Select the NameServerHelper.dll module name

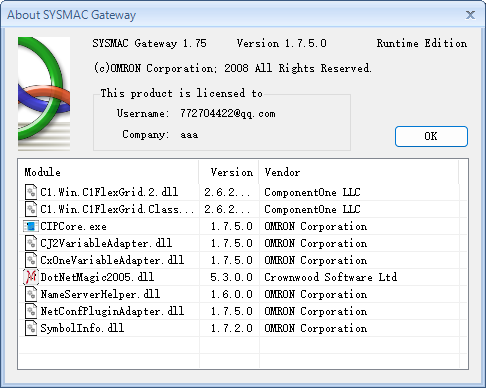click(x=100, y=294)
